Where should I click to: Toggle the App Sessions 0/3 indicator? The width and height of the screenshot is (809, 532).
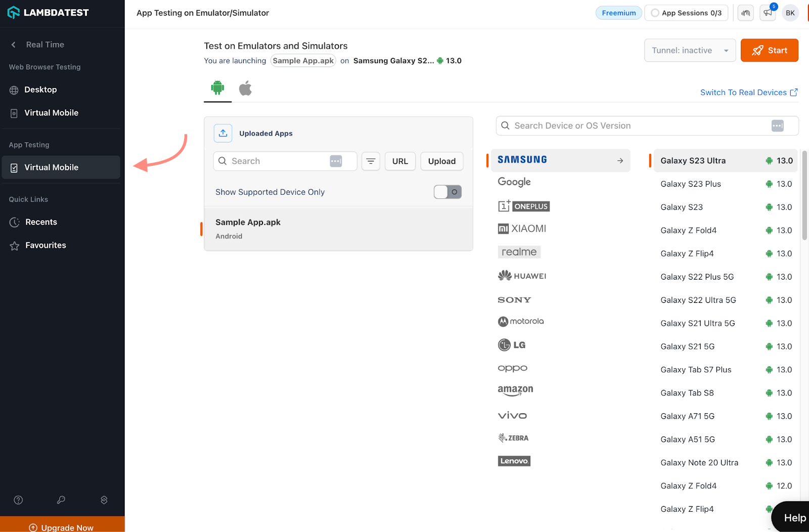(686, 13)
